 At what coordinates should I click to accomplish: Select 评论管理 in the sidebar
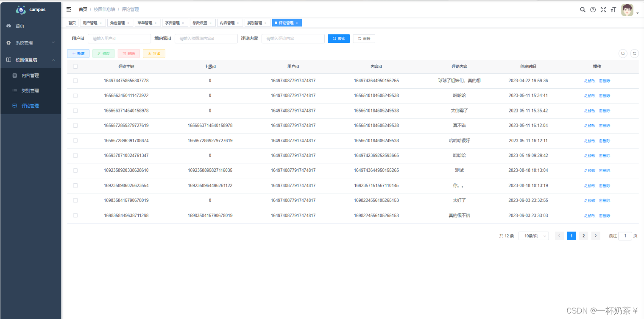pos(31,106)
